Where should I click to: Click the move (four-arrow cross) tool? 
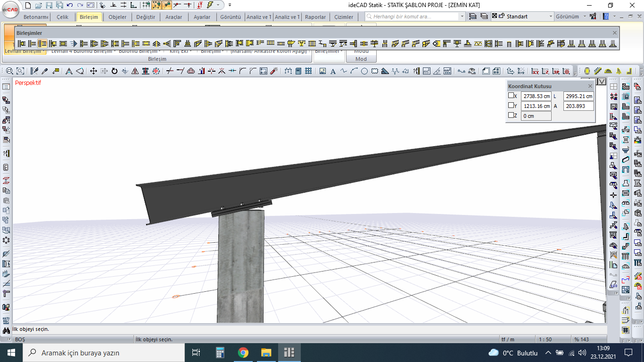[x=93, y=71]
